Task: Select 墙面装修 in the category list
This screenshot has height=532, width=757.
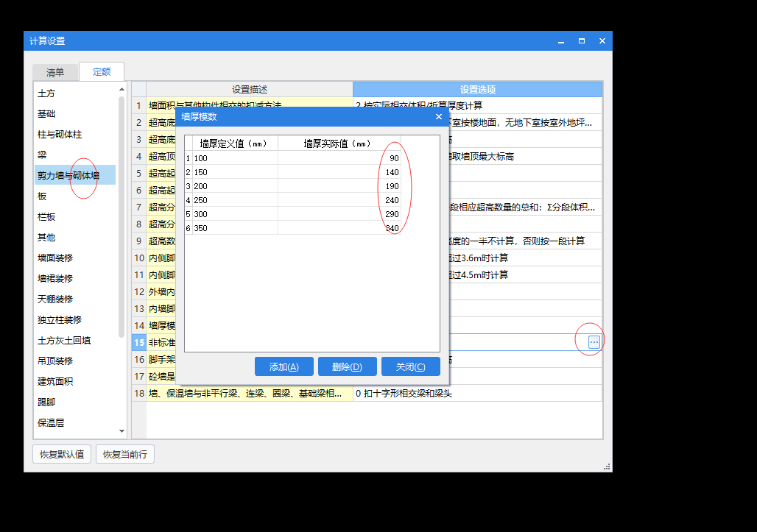Action: [x=75, y=258]
